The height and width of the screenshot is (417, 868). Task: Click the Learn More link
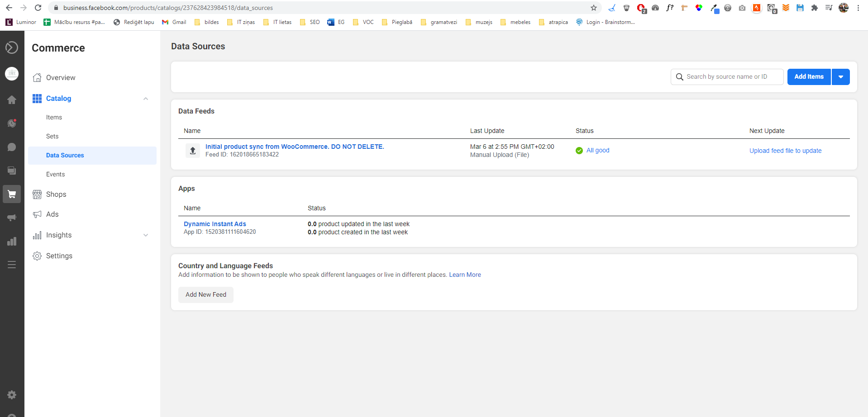tap(465, 275)
